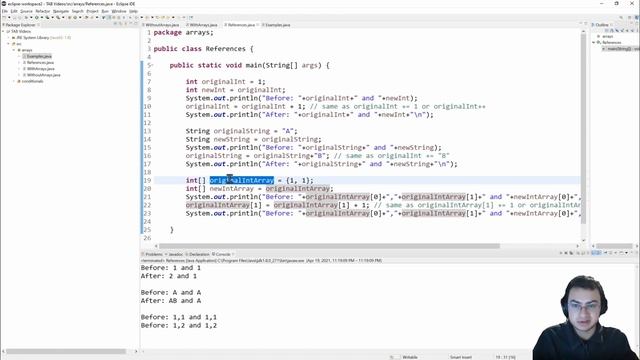This screenshot has height=360, width=640.
Task: Toggle alphabetical sort in Outline view
Action: click(612, 31)
